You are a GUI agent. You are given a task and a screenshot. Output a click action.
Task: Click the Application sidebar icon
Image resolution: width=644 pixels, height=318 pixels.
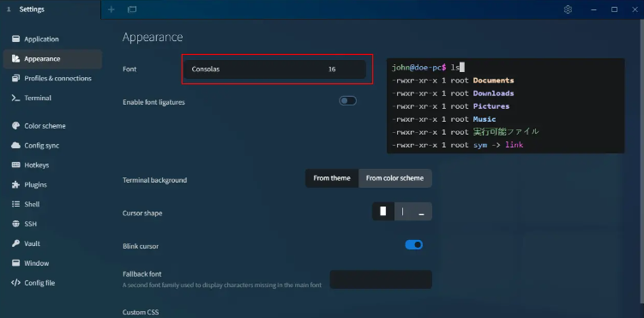(16, 39)
